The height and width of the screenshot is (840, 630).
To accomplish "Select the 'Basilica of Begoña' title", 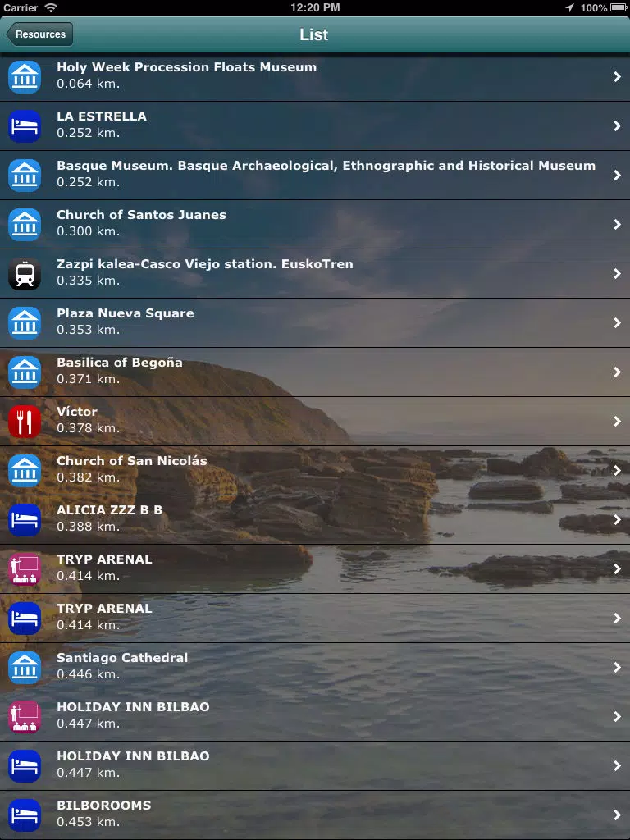I will point(120,363).
